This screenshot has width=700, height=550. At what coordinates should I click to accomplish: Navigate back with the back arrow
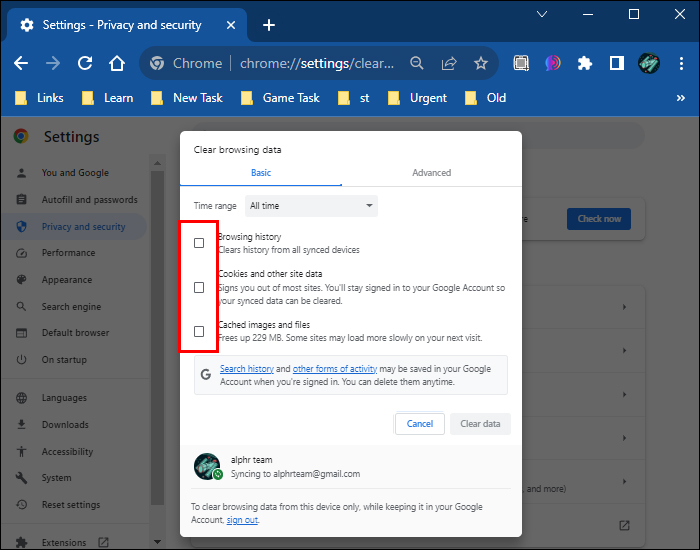pyautogui.click(x=21, y=63)
